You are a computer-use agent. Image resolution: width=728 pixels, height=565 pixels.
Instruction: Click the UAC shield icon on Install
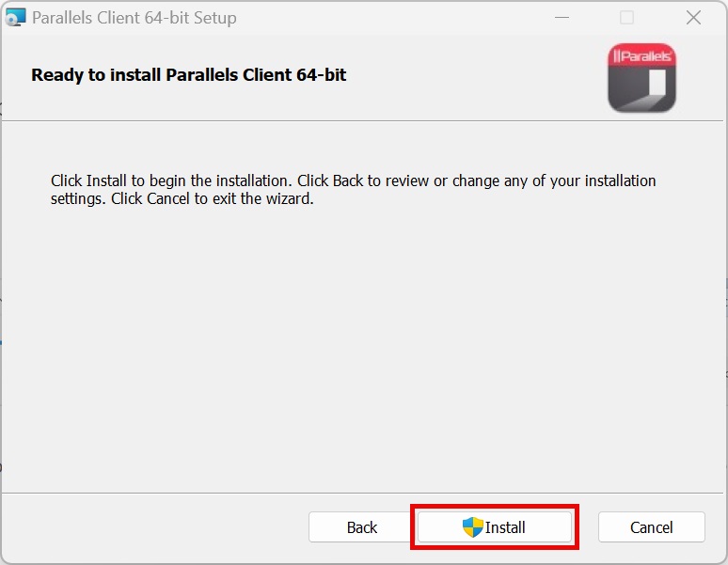click(x=472, y=527)
